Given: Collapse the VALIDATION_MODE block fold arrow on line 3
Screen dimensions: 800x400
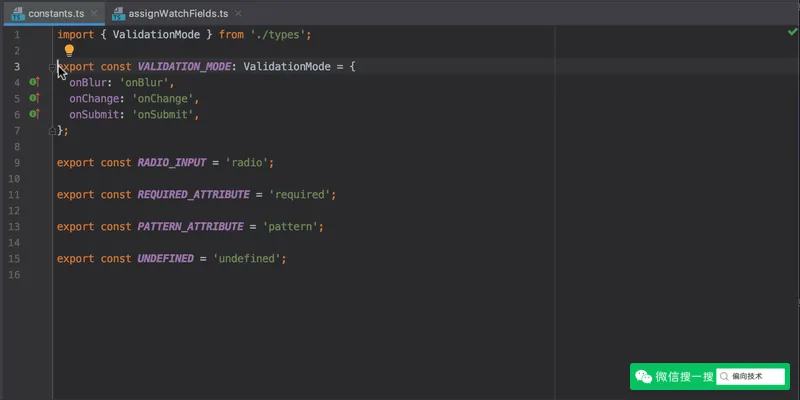Looking at the screenshot, I should tap(52, 67).
